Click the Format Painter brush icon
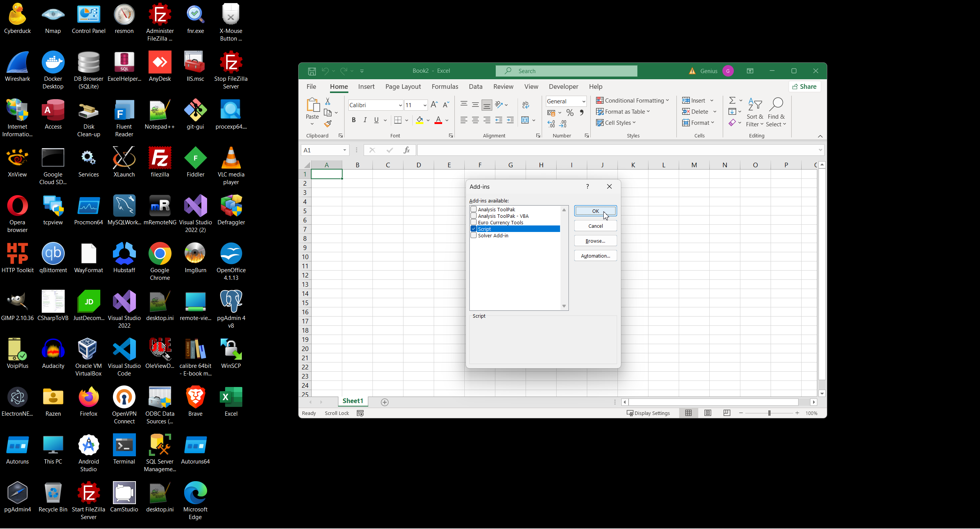The image size is (980, 529). tap(328, 124)
